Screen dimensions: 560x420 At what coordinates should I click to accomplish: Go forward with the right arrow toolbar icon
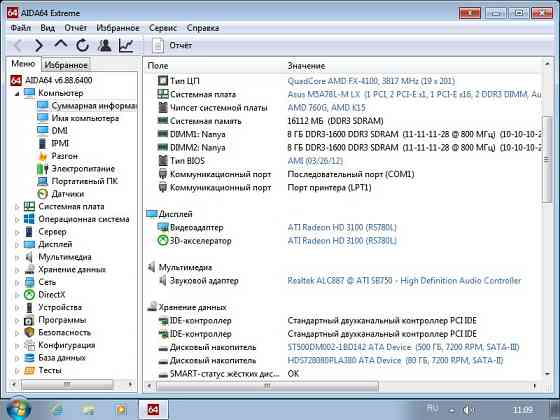pos(39,46)
